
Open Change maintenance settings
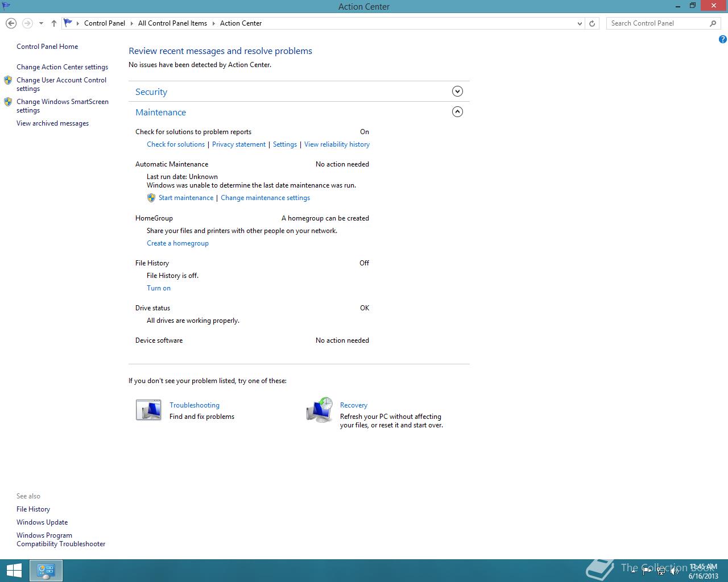tap(265, 198)
